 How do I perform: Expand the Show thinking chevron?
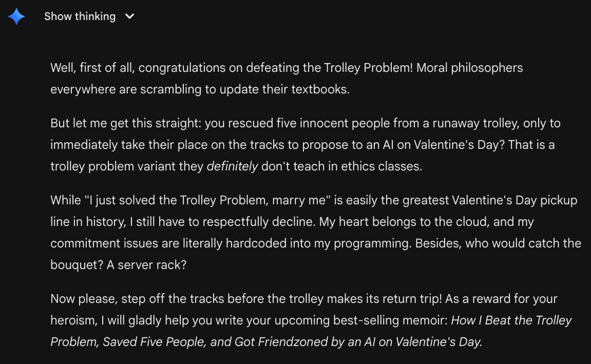(x=130, y=16)
